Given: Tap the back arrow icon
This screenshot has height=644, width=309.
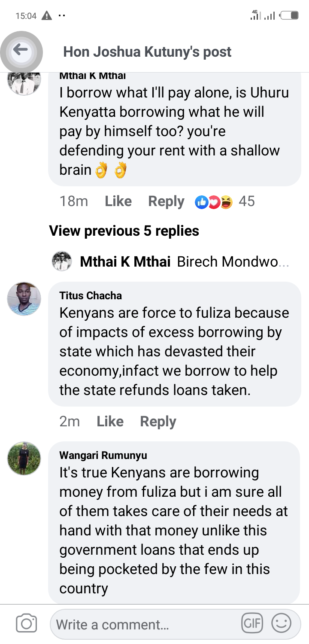Looking at the screenshot, I should pyautogui.click(x=21, y=51).
